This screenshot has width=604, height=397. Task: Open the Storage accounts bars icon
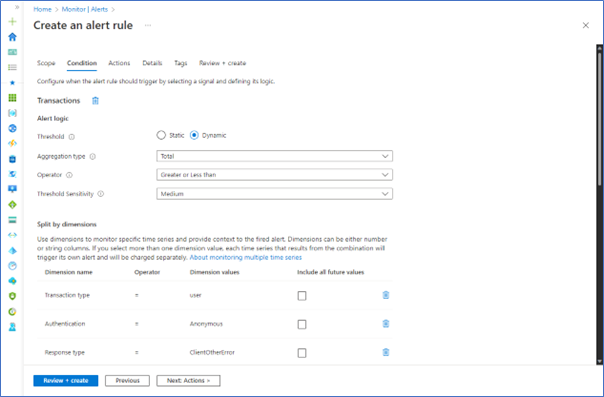coord(12,220)
